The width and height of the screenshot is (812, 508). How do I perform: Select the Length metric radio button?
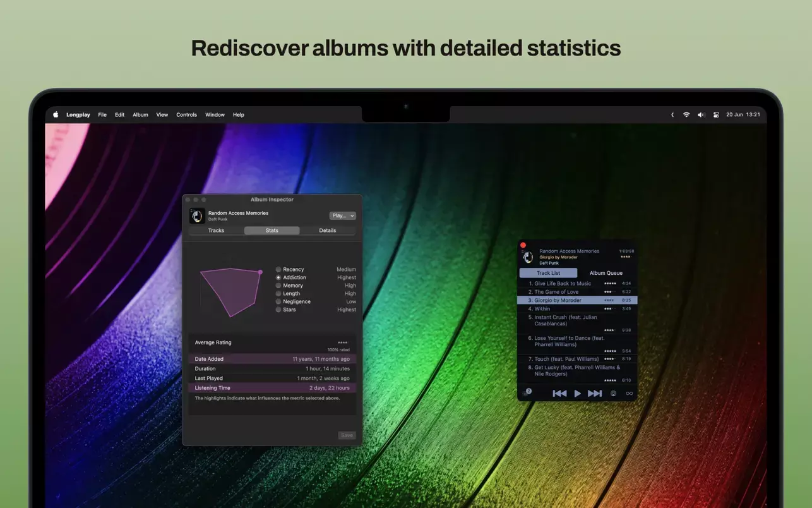(x=278, y=293)
